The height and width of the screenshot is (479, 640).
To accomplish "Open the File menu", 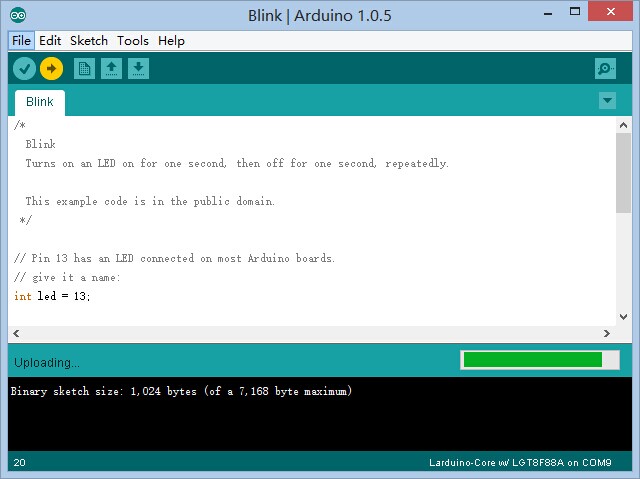I will (x=21, y=41).
